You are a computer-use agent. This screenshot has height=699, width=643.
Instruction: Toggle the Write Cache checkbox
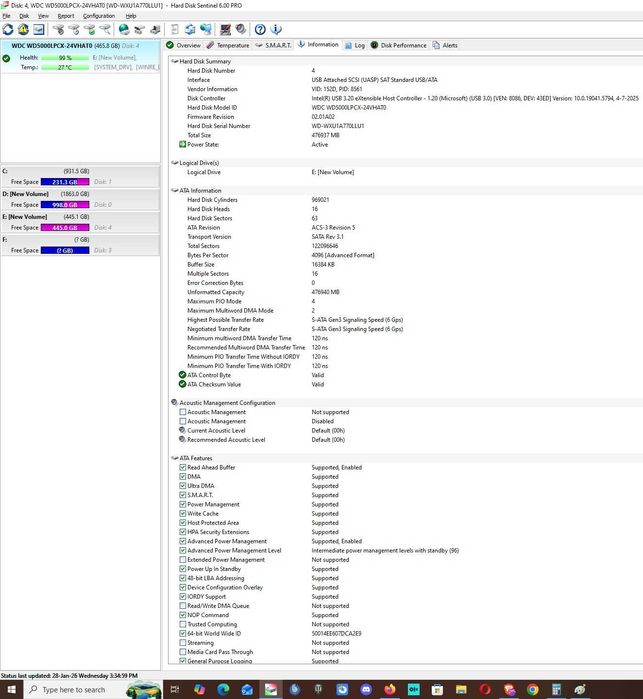(182, 513)
